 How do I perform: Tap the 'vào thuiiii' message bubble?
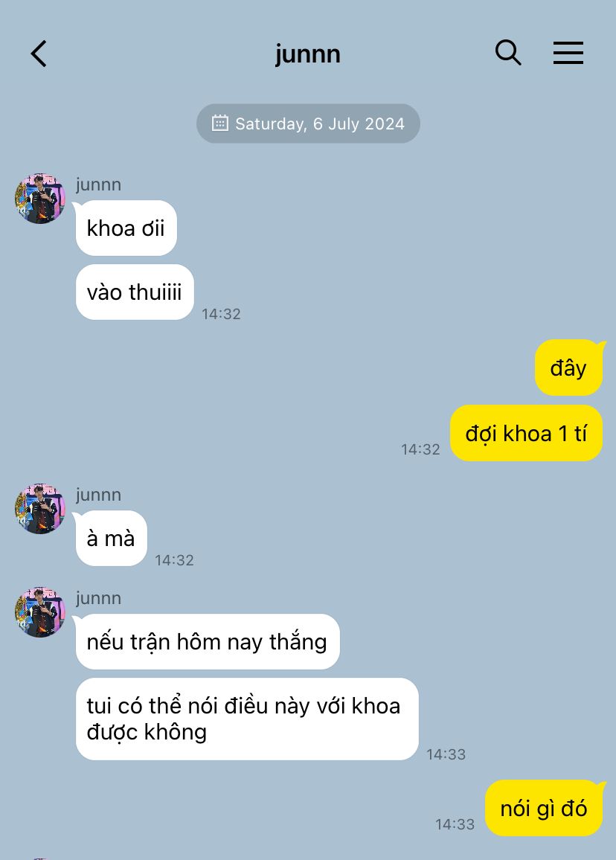click(135, 292)
